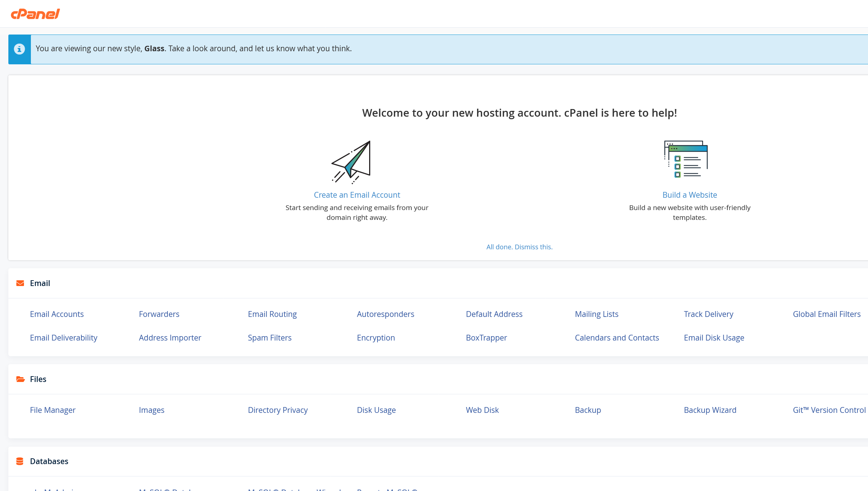Click the Files section folder icon

pyautogui.click(x=20, y=379)
